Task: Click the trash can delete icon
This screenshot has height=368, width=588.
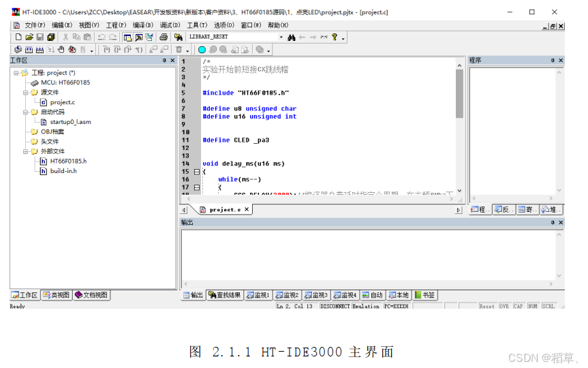Action: 179,50
